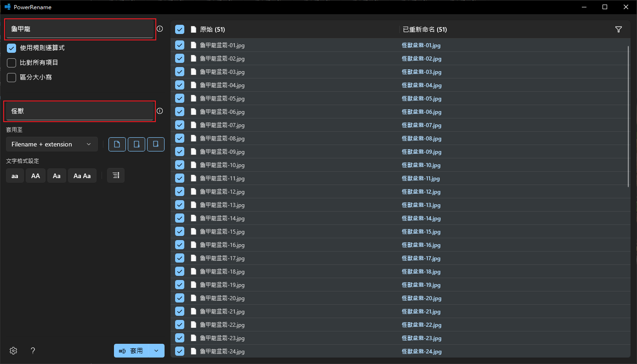Open the Filename + extension dropdown

(x=52, y=145)
